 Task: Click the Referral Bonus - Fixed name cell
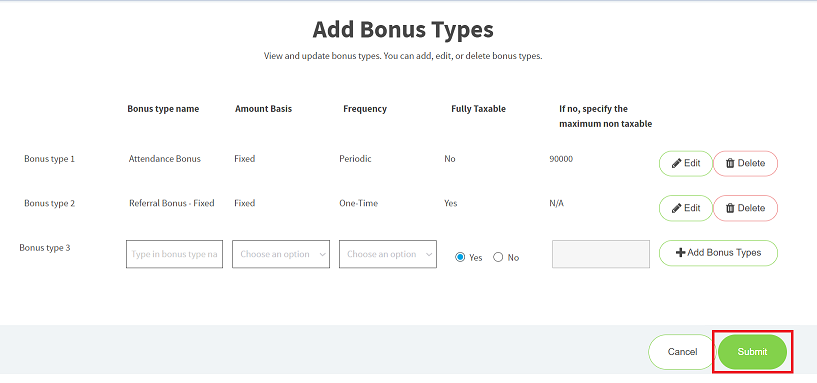(172, 203)
